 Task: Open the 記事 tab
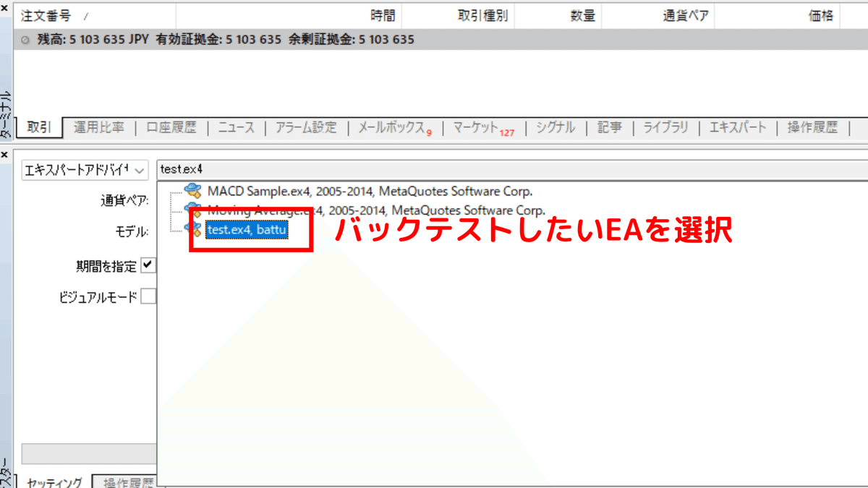point(609,127)
